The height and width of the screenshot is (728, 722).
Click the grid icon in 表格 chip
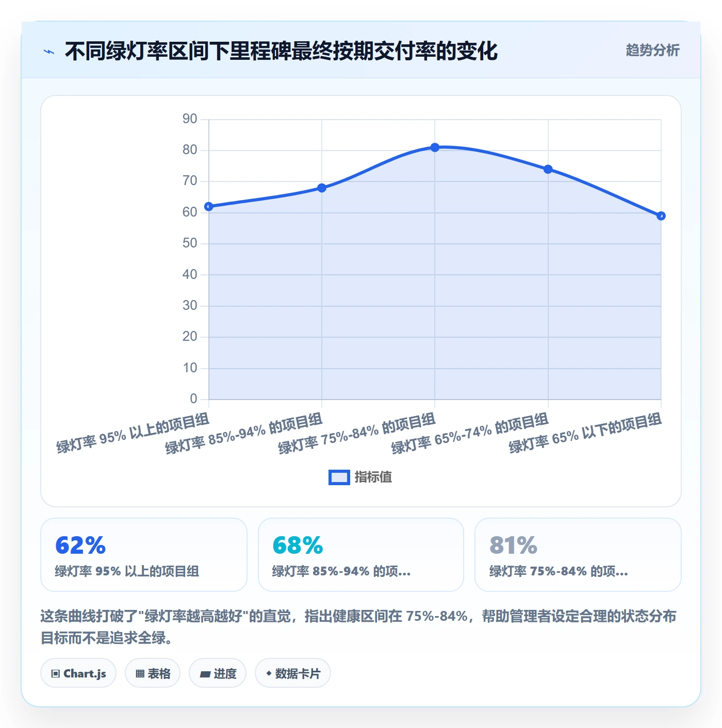coord(140,674)
